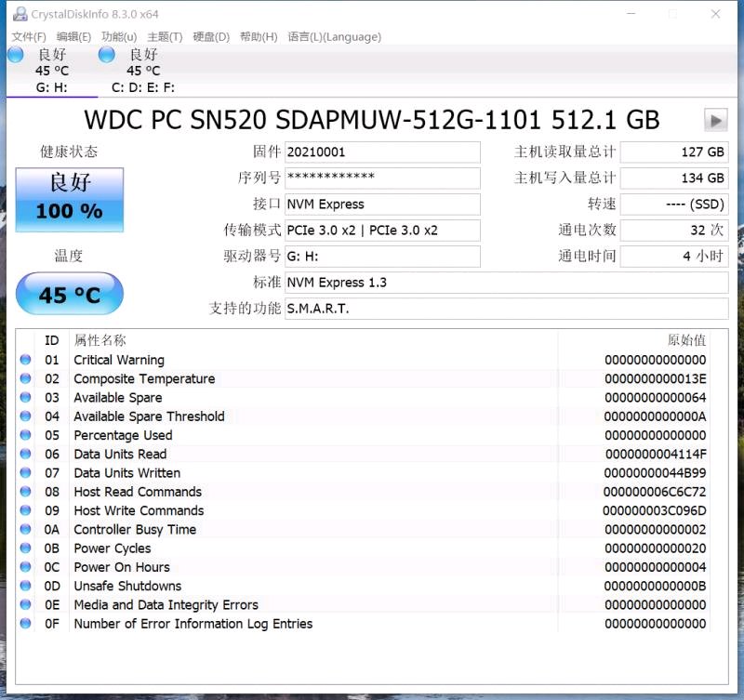Select the G: H: disk status circle
Viewport: 744px width, 700px height.
pos(16,55)
